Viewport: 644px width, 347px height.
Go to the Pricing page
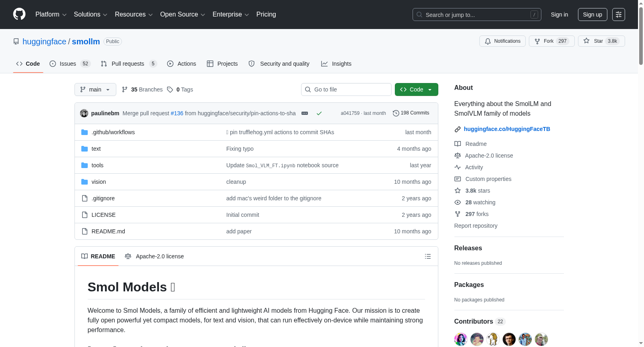(266, 15)
